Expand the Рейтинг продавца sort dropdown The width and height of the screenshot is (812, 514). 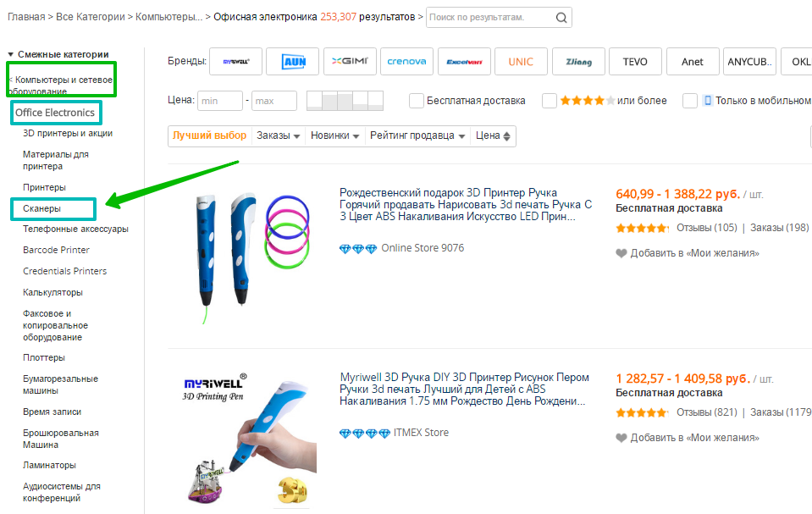pos(417,135)
